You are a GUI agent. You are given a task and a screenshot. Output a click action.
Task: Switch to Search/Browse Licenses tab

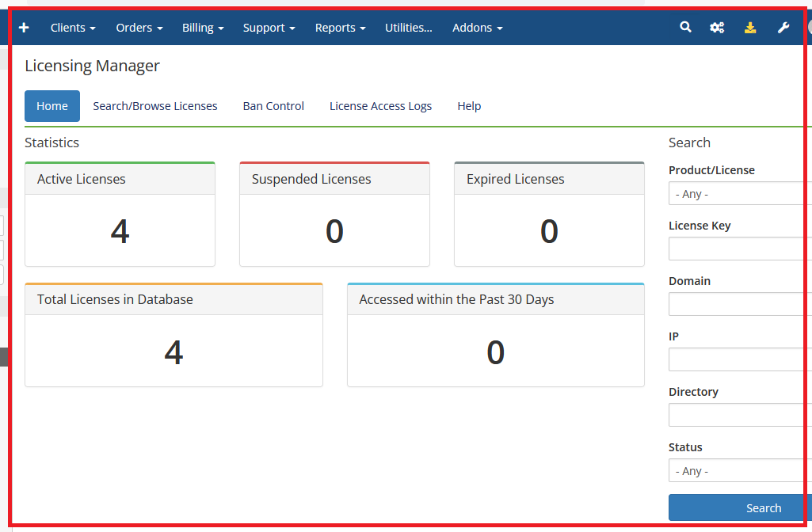155,106
